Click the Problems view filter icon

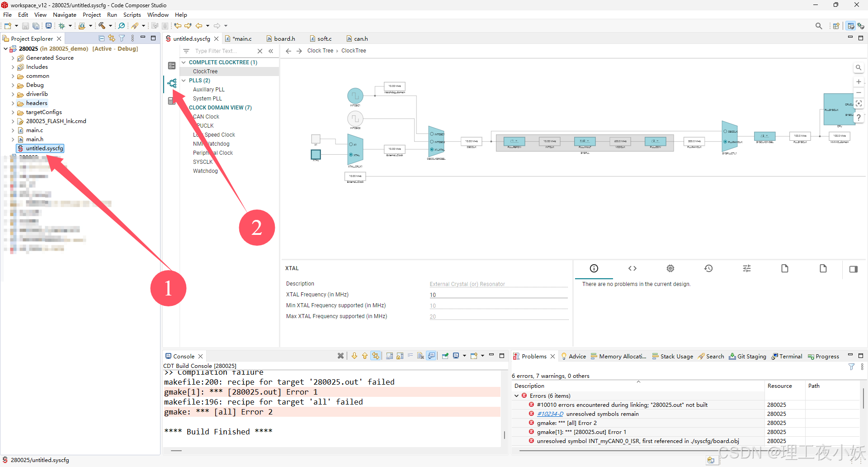[851, 367]
